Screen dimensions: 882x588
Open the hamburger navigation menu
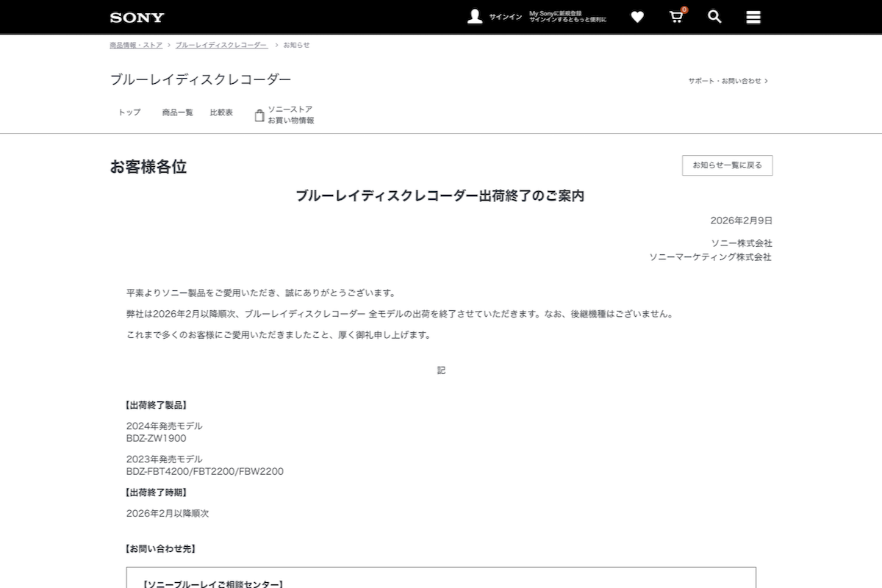[x=753, y=16]
